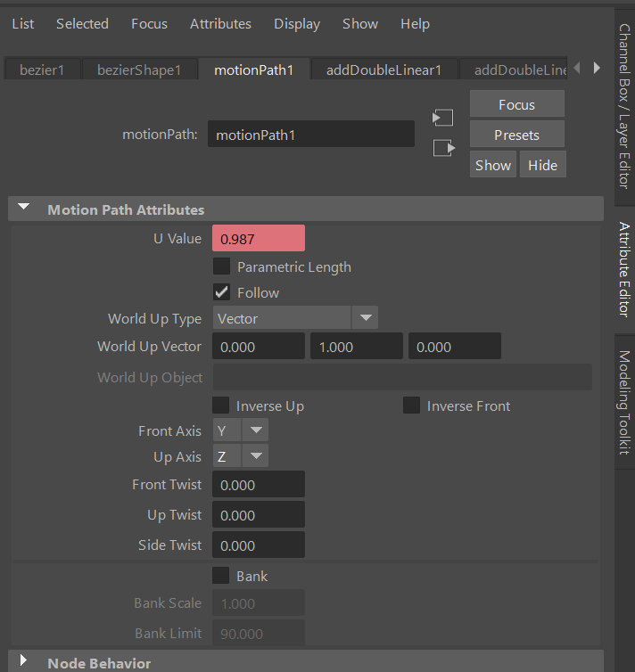Click the World Up Vector Y field 1.000

[x=357, y=347]
